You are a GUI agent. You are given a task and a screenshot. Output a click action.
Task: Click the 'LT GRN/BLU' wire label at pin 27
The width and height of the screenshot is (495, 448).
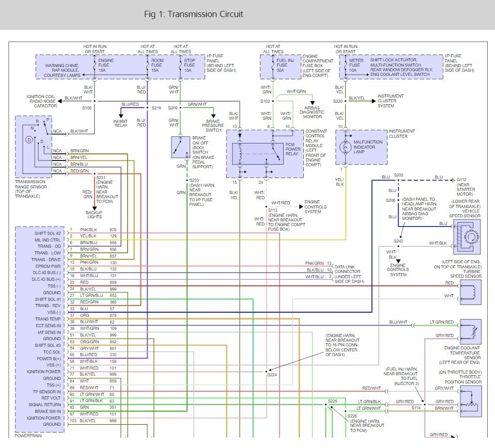click(x=91, y=295)
